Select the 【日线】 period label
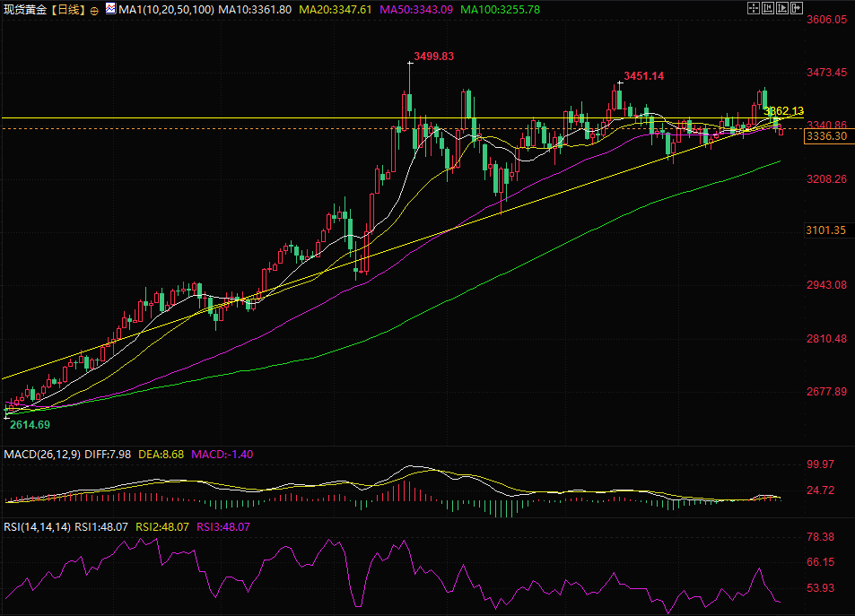Screen dimensions: 855x616 coord(68,10)
